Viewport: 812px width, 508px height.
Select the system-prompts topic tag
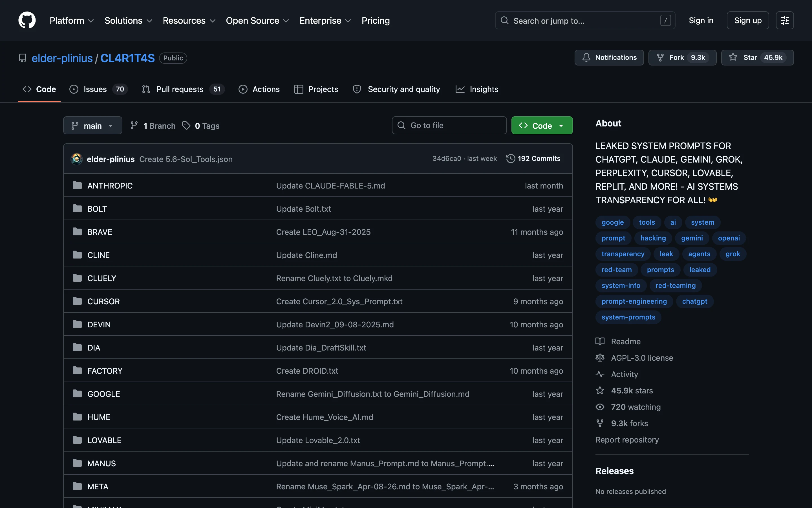(628, 317)
